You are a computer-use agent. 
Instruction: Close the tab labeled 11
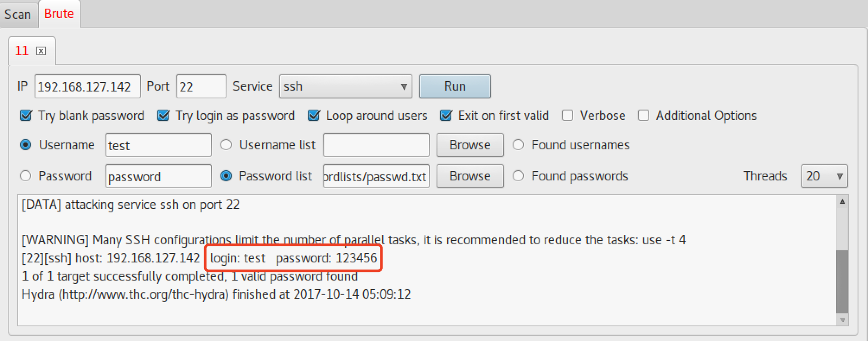pyautogui.click(x=41, y=51)
